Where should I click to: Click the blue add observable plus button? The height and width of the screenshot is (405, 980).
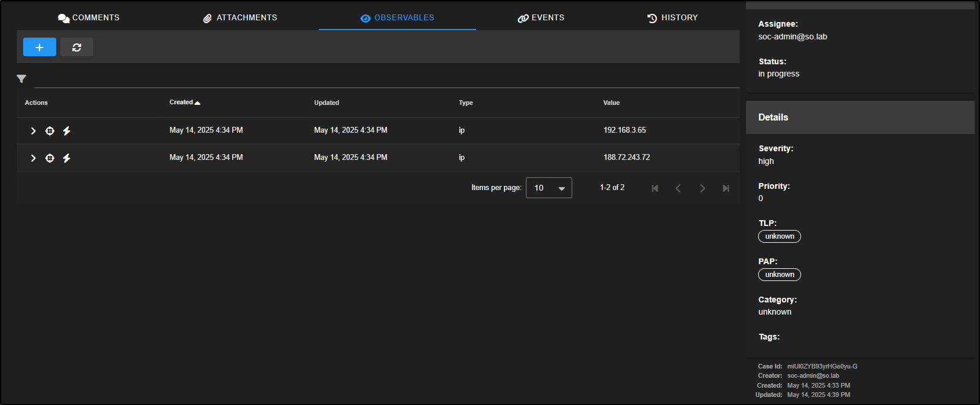(x=39, y=47)
